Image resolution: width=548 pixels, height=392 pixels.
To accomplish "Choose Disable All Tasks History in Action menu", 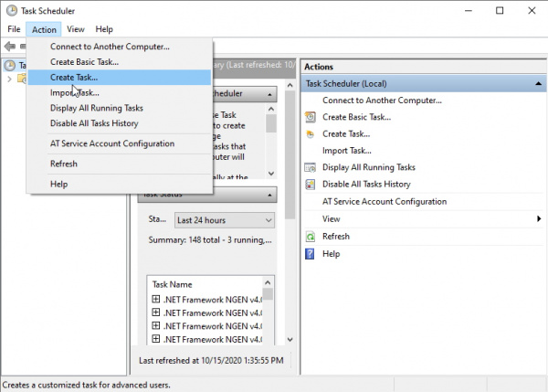I will coord(120,123).
